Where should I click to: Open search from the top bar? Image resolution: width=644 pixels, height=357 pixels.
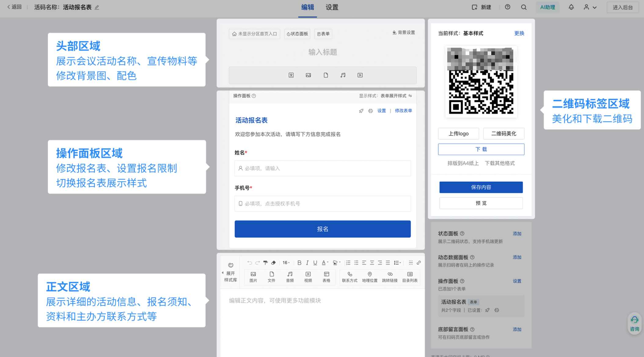[524, 7]
